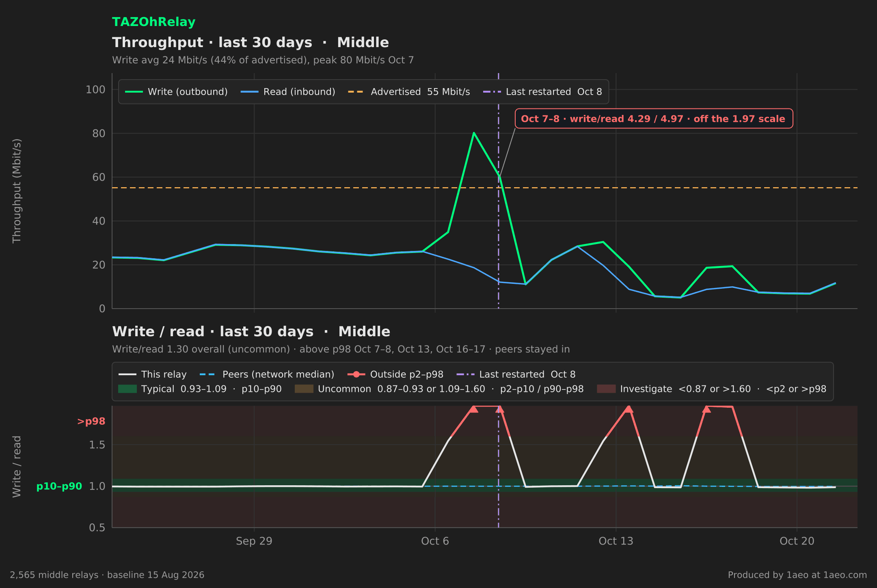
Task: Click the Oct 7–8 write/read annotation box
Action: tap(654, 119)
